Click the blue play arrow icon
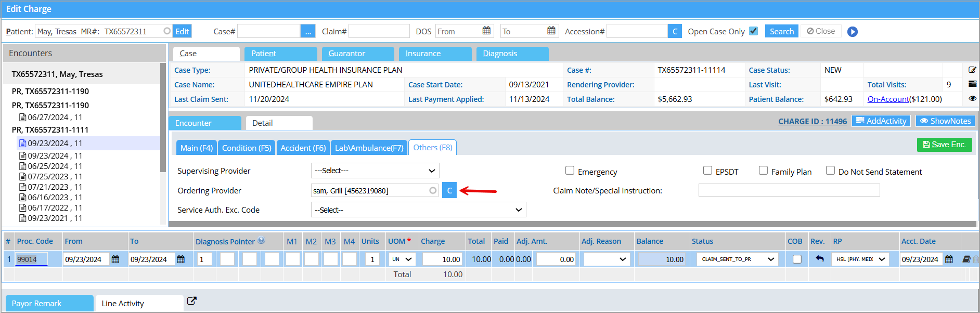This screenshot has height=313, width=980. tap(852, 32)
